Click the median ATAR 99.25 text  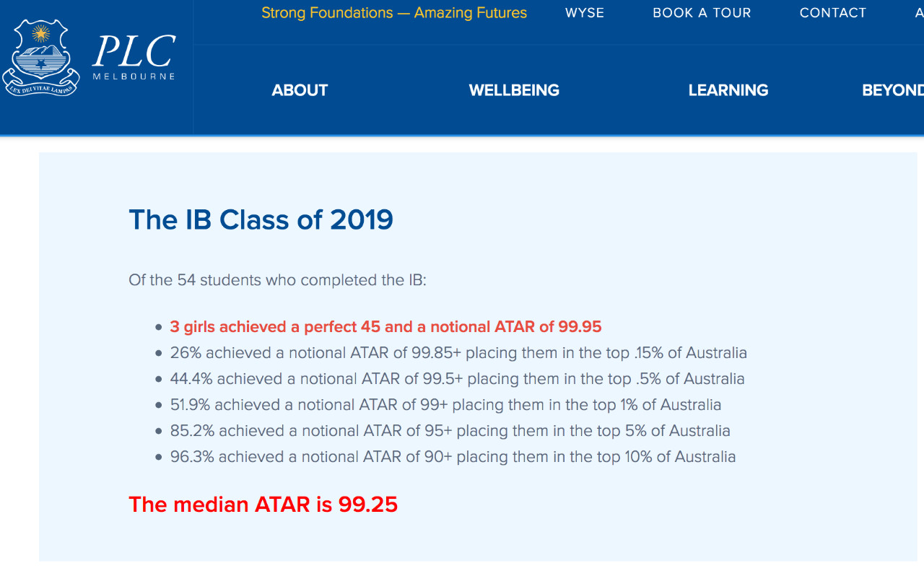point(263,504)
